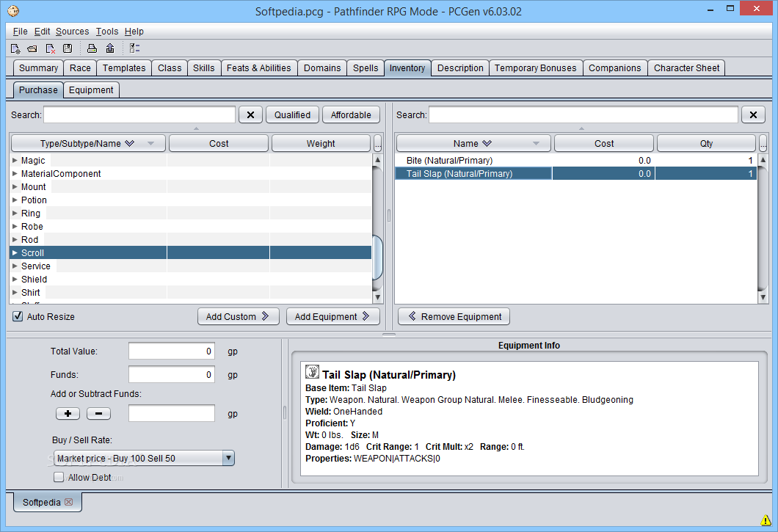This screenshot has width=778, height=532.
Task: Click the plus add funds button
Action: (x=68, y=413)
